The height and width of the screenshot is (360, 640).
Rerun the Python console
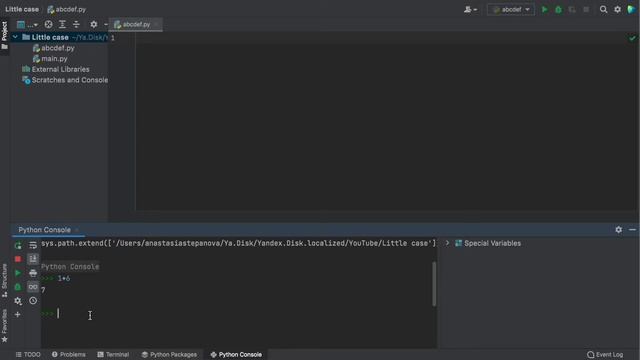[x=18, y=245]
